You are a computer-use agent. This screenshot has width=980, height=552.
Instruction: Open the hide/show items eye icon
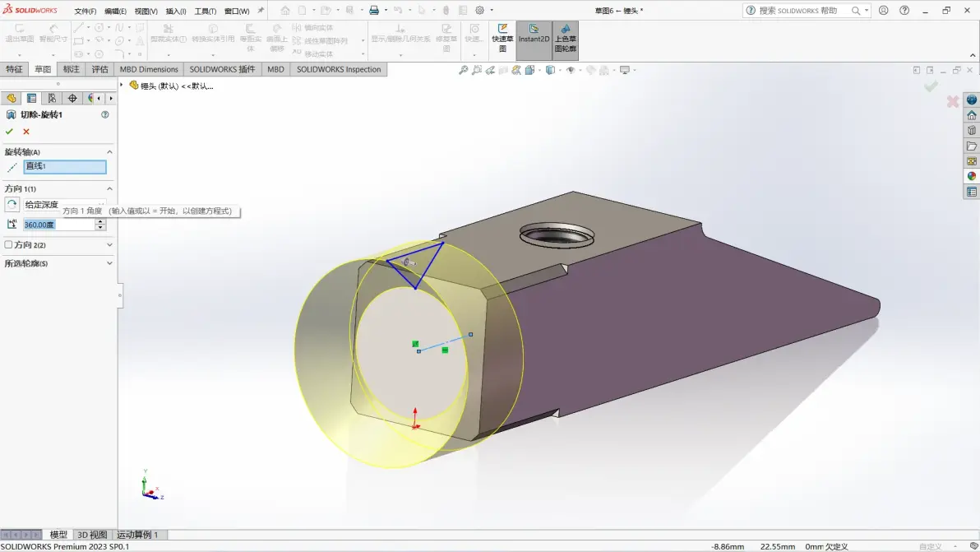(x=570, y=70)
